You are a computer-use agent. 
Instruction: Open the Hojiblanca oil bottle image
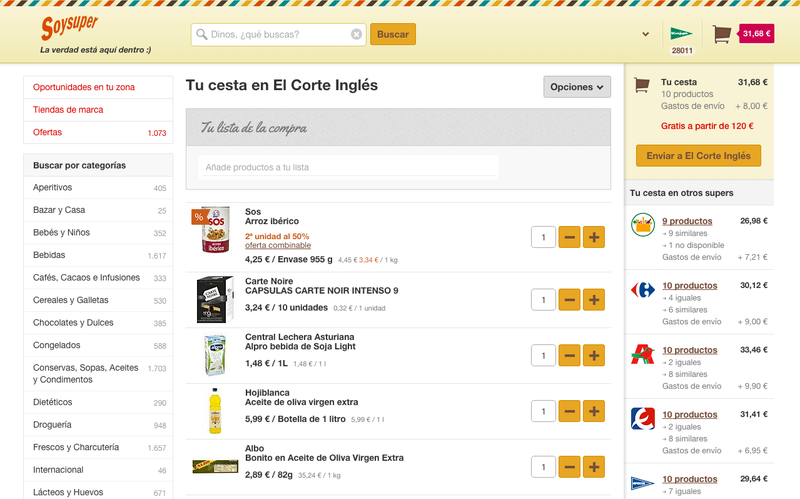[x=215, y=411]
